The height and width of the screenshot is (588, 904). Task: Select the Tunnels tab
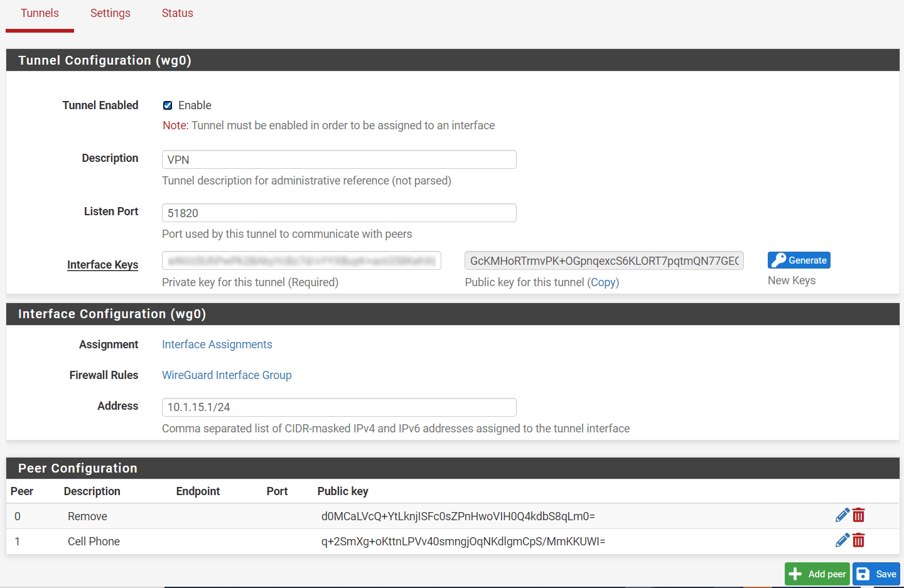click(40, 13)
